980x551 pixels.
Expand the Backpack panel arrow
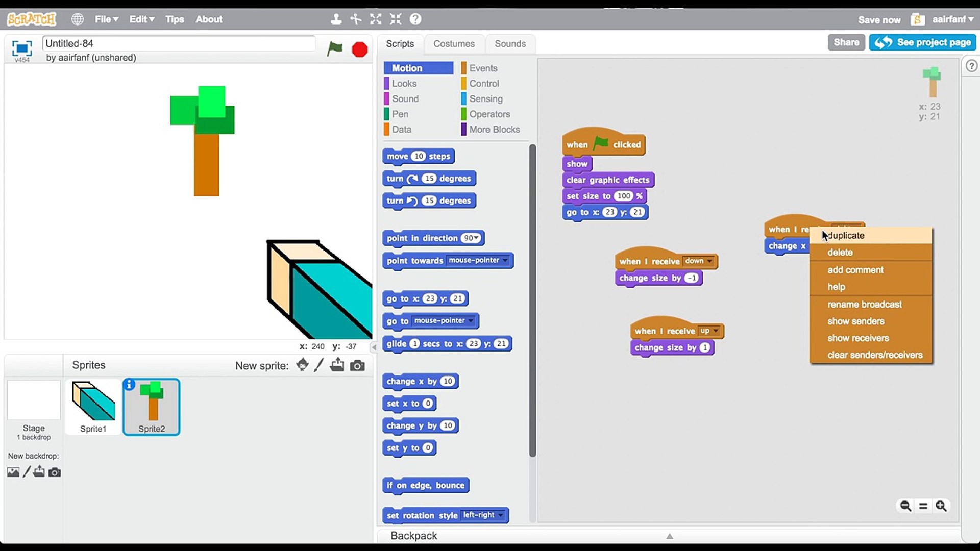click(670, 536)
